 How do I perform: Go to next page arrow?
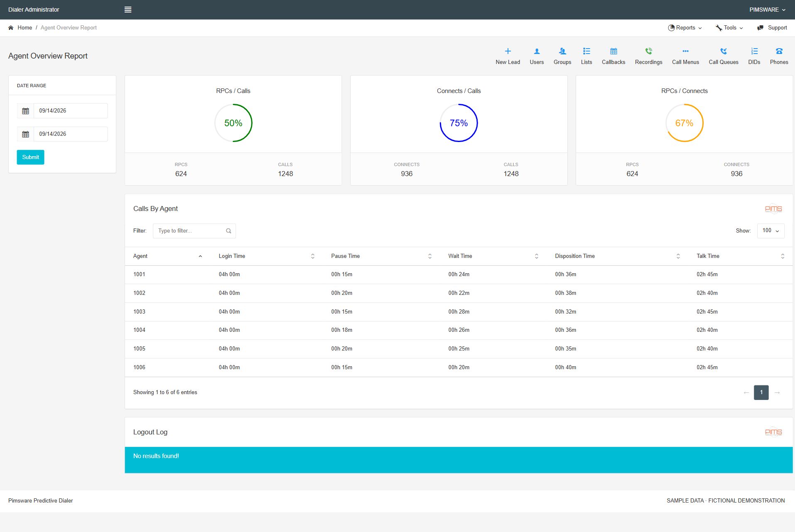[x=777, y=392]
